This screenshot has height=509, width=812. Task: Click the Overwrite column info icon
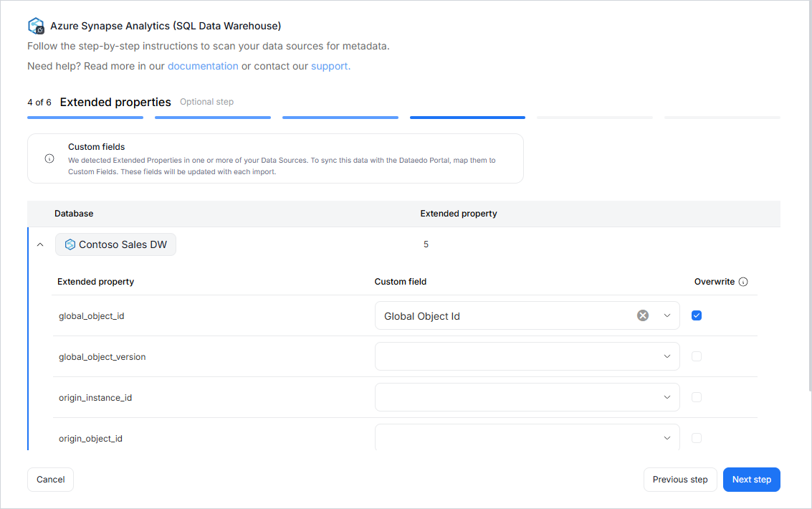[x=743, y=282]
